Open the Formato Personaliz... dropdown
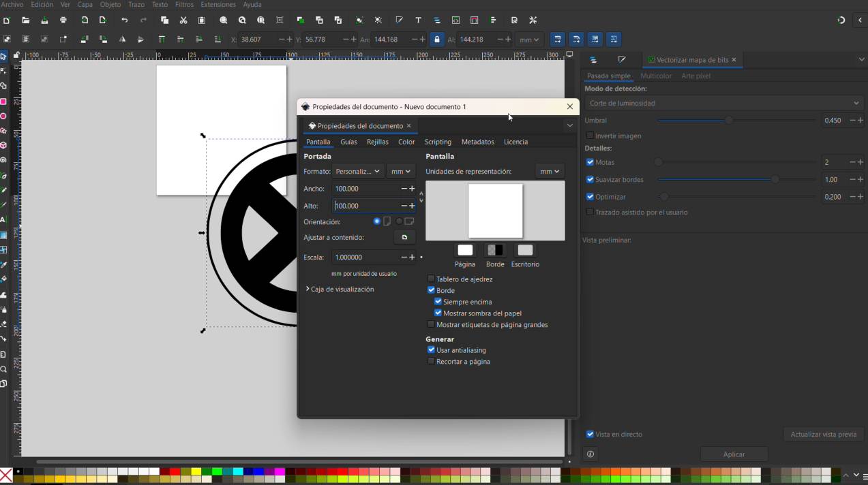The height and width of the screenshot is (485, 868). (x=357, y=171)
